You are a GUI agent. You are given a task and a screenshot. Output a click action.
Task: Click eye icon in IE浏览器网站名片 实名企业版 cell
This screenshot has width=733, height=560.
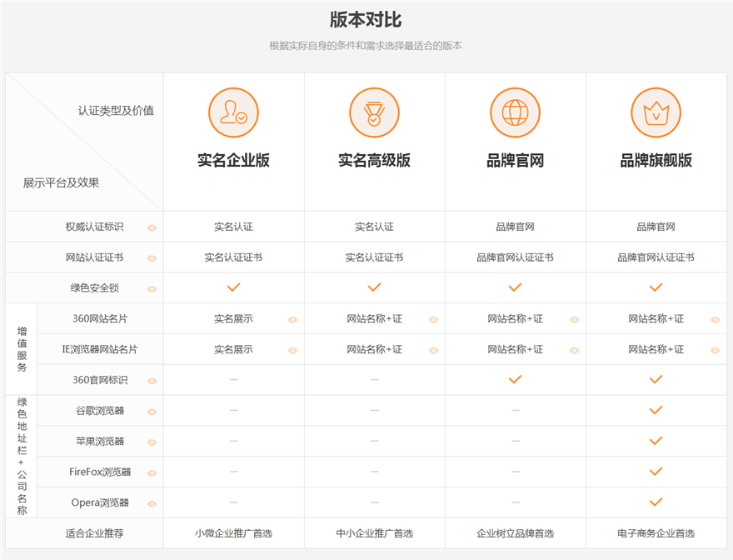[x=292, y=350]
